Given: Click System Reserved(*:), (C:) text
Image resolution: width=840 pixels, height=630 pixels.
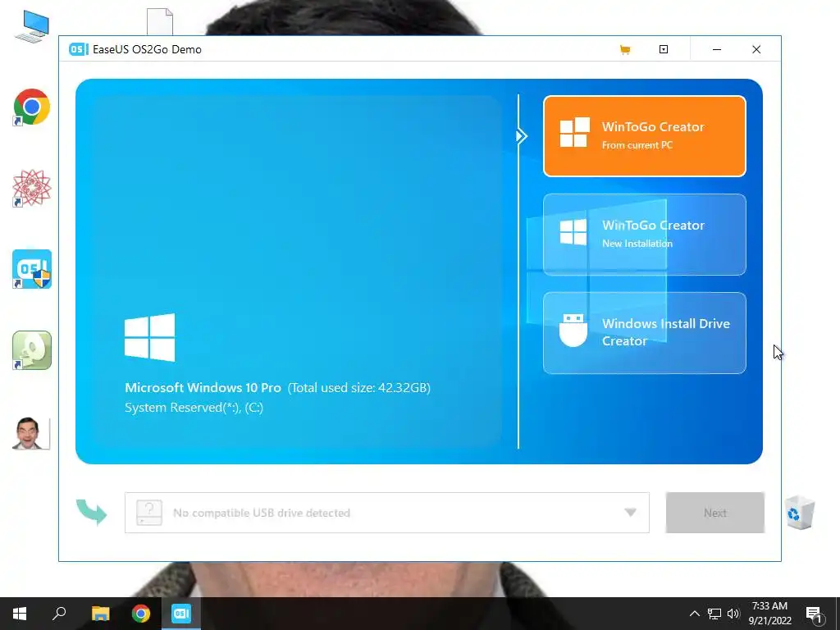Looking at the screenshot, I should tap(194, 408).
